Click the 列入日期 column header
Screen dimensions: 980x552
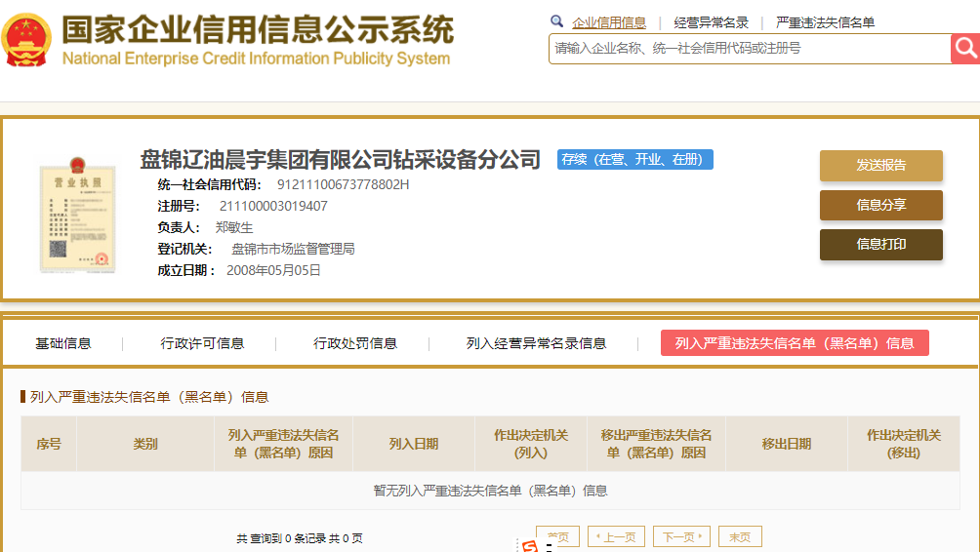point(413,444)
